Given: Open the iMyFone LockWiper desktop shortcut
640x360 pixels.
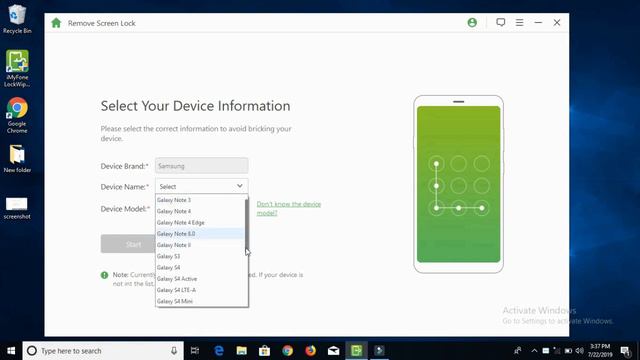Looking at the screenshot, I should pyautogui.click(x=17, y=68).
